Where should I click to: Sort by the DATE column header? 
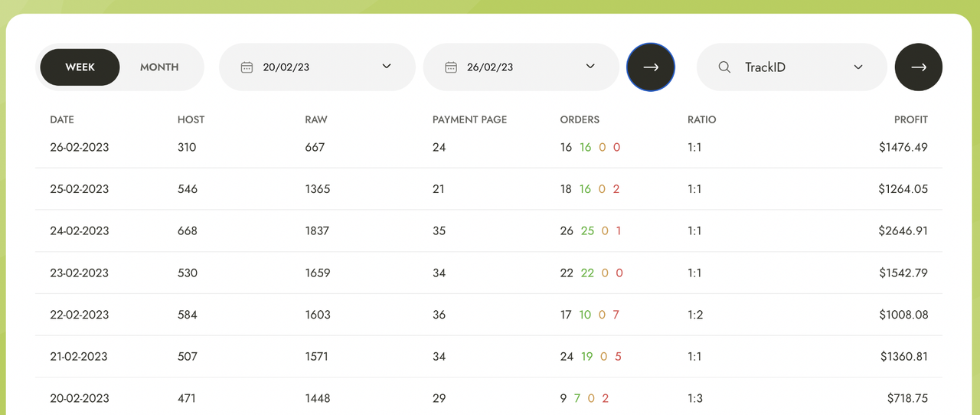(62, 119)
